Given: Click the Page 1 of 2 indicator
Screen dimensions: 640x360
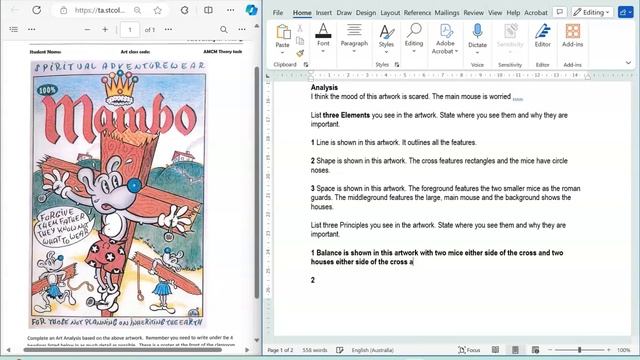Looking at the screenshot, I should (x=280, y=350).
